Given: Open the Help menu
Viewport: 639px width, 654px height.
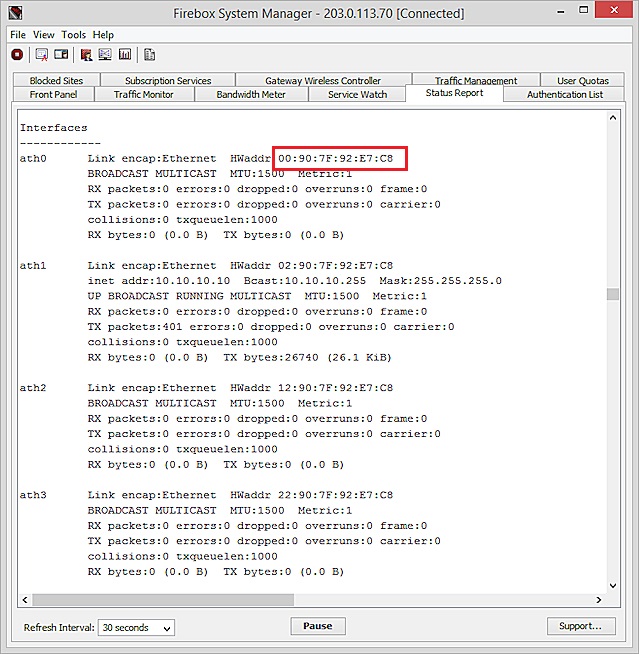Looking at the screenshot, I should (x=103, y=35).
